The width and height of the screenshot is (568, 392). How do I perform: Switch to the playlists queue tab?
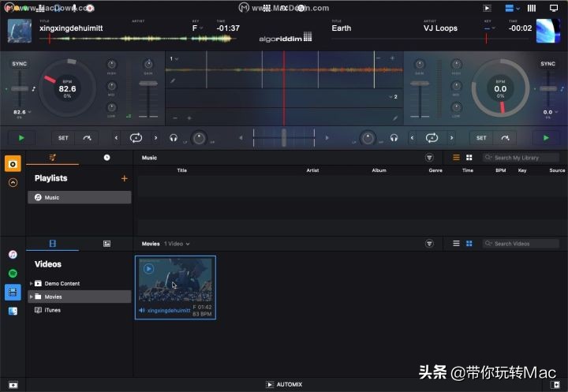click(x=53, y=157)
